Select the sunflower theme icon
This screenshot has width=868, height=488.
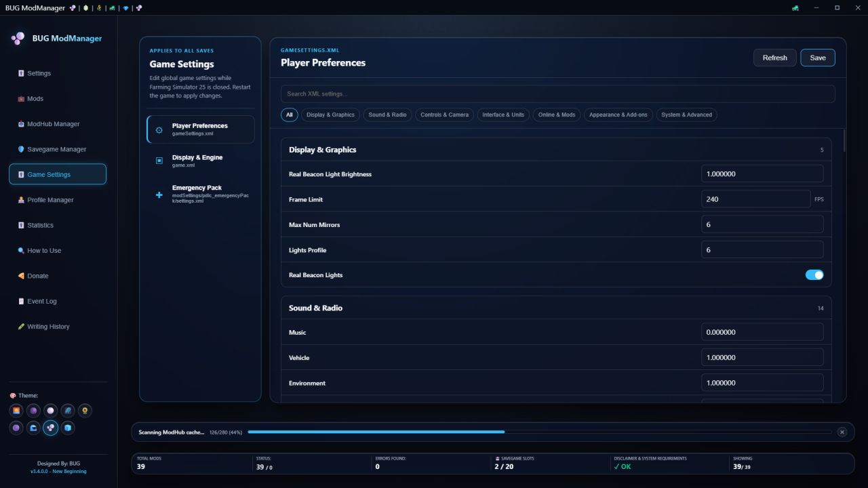click(x=85, y=411)
